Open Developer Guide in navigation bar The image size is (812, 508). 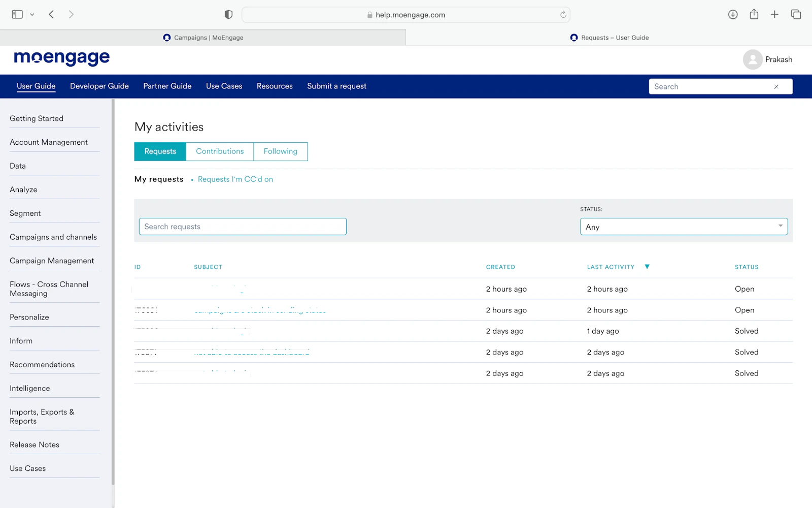[x=99, y=86]
